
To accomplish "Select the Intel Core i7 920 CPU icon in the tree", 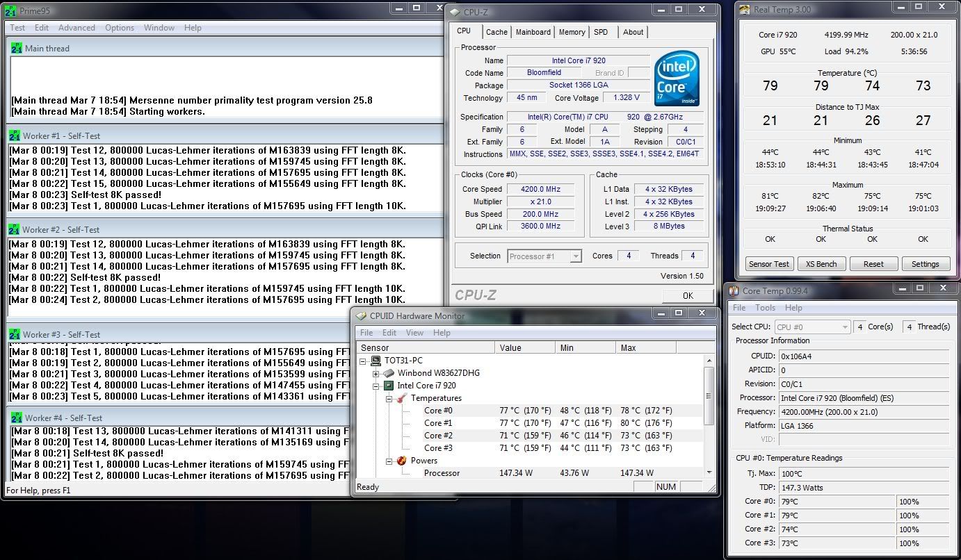I will pyautogui.click(x=389, y=386).
